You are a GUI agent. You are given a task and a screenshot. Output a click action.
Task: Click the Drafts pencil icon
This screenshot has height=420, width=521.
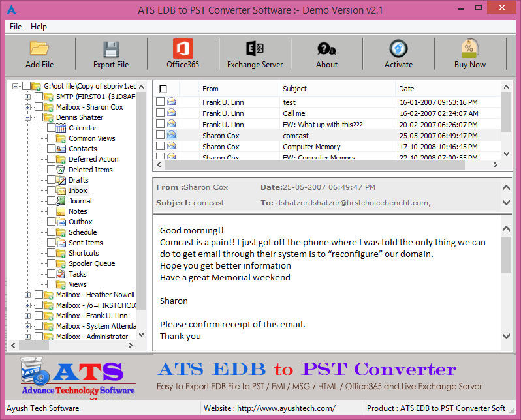(61, 180)
